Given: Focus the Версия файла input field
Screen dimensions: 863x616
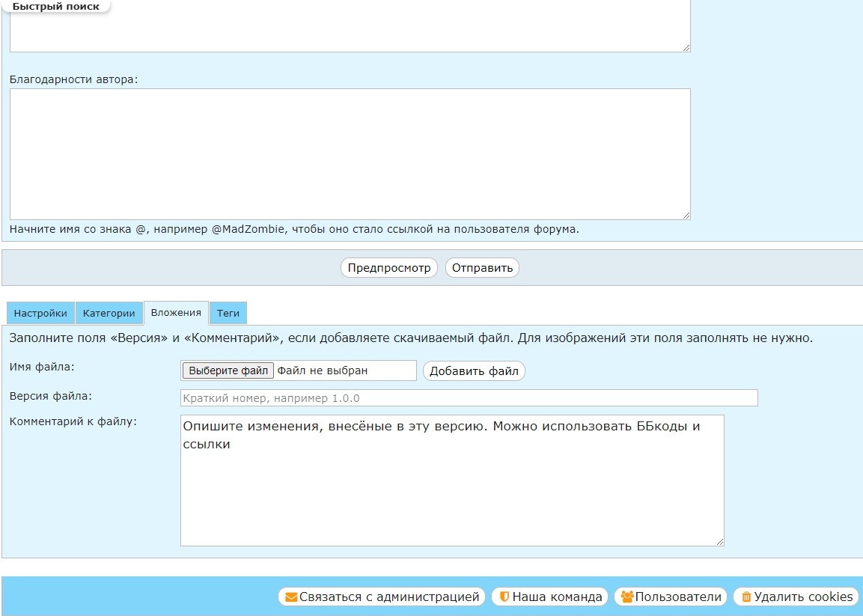Looking at the screenshot, I should 469,398.
